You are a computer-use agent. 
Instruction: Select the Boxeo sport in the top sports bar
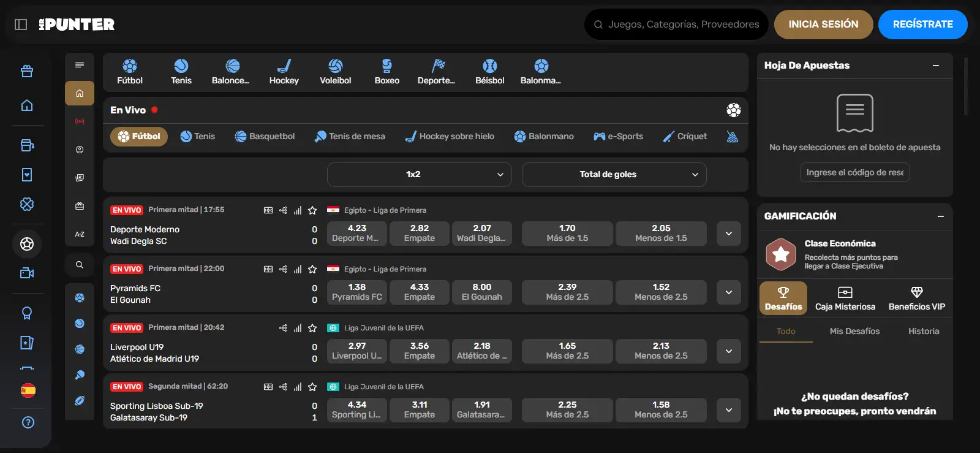coord(387,72)
